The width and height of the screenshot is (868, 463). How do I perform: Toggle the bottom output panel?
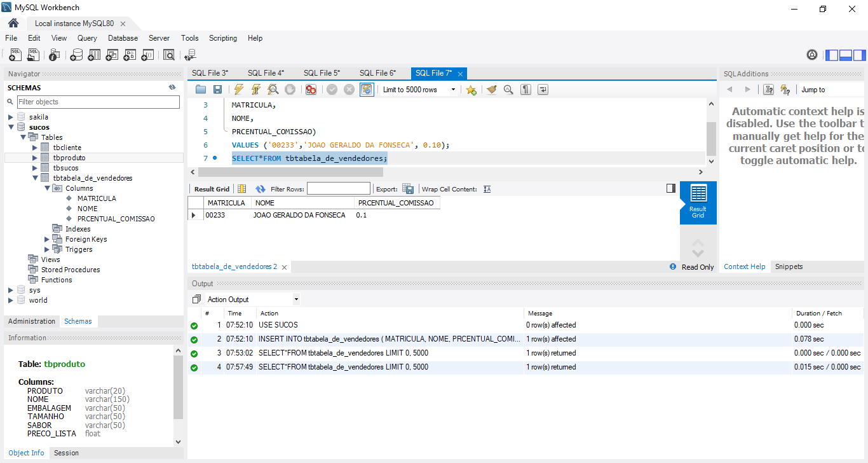tap(846, 55)
